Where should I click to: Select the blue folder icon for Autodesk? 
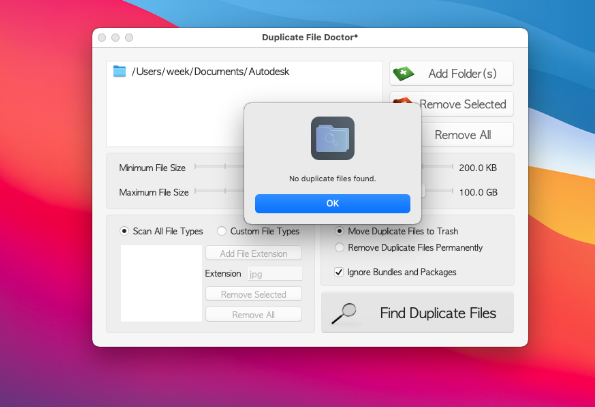120,71
